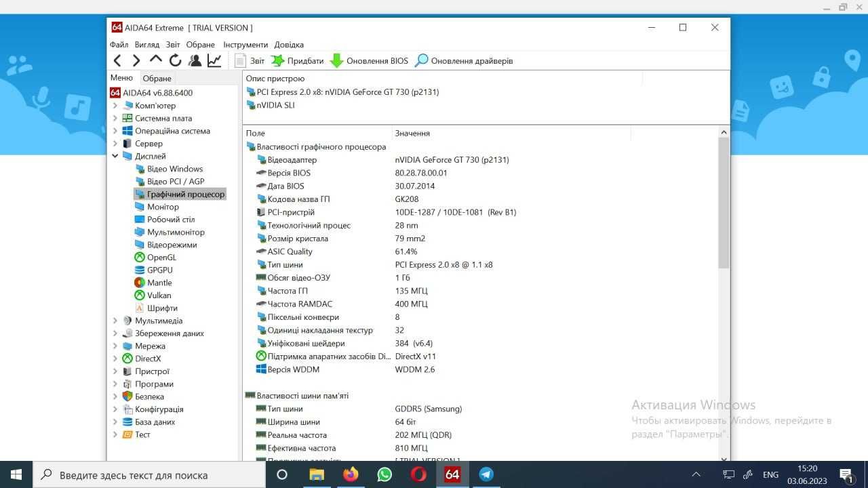Refresh the page with the circular arrow icon

click(x=176, y=60)
